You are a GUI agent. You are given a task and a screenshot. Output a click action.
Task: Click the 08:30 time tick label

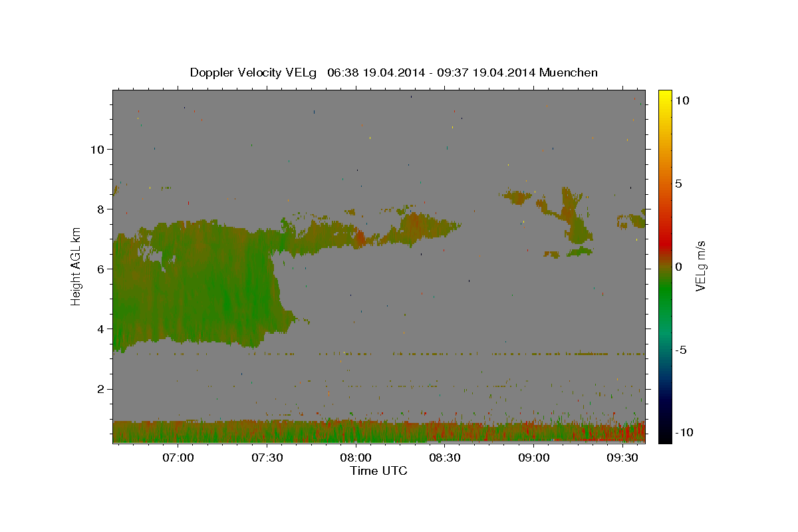[445, 458]
